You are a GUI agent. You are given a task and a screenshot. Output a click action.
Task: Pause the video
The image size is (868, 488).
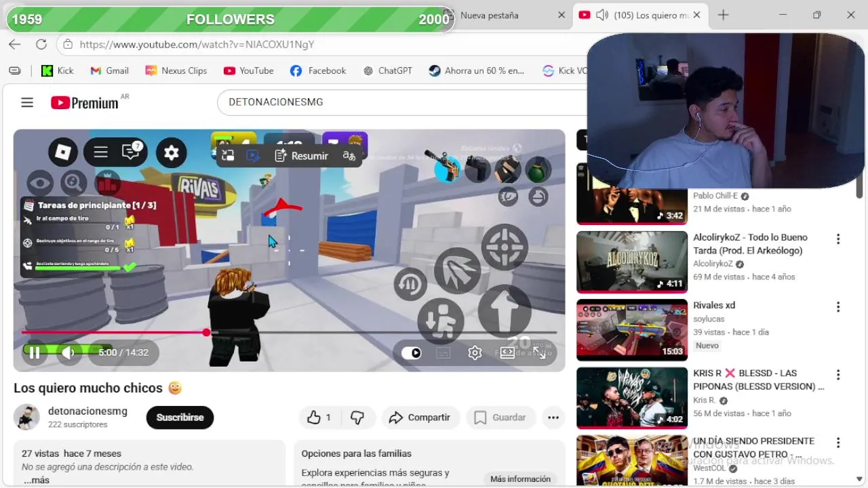click(x=35, y=352)
